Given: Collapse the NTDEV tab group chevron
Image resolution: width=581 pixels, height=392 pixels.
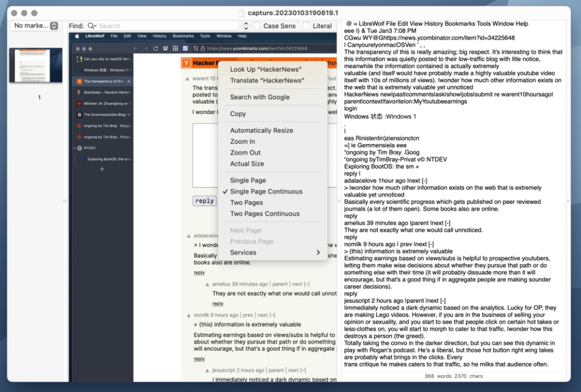Looking at the screenshot, I should (x=74, y=148).
